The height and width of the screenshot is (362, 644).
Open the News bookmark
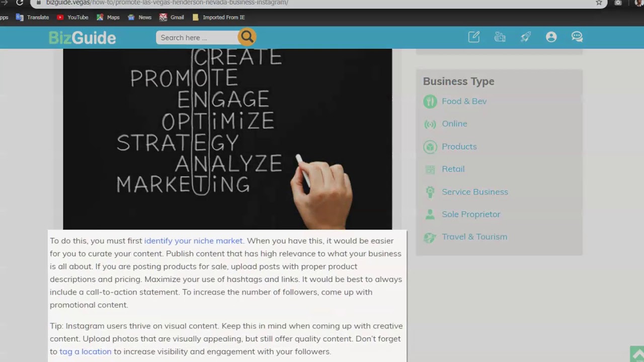[x=139, y=17]
